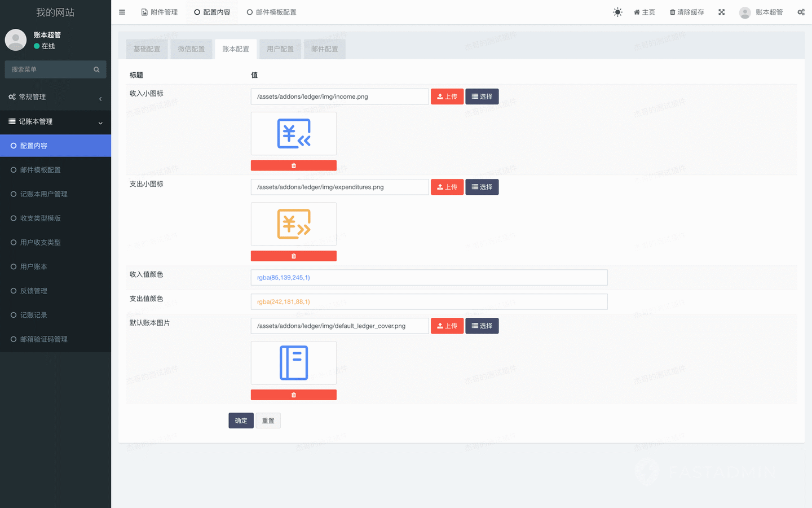Remove the default ledger cover image

pyautogui.click(x=293, y=395)
